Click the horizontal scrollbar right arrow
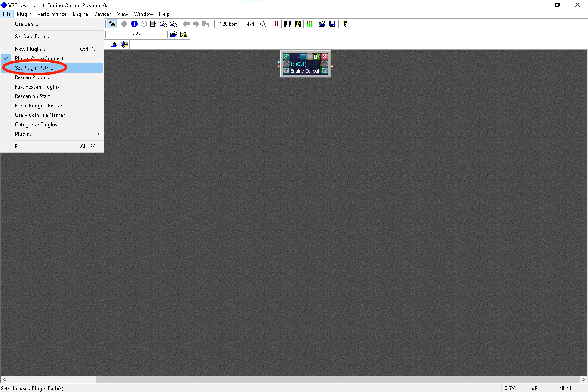 [584, 379]
